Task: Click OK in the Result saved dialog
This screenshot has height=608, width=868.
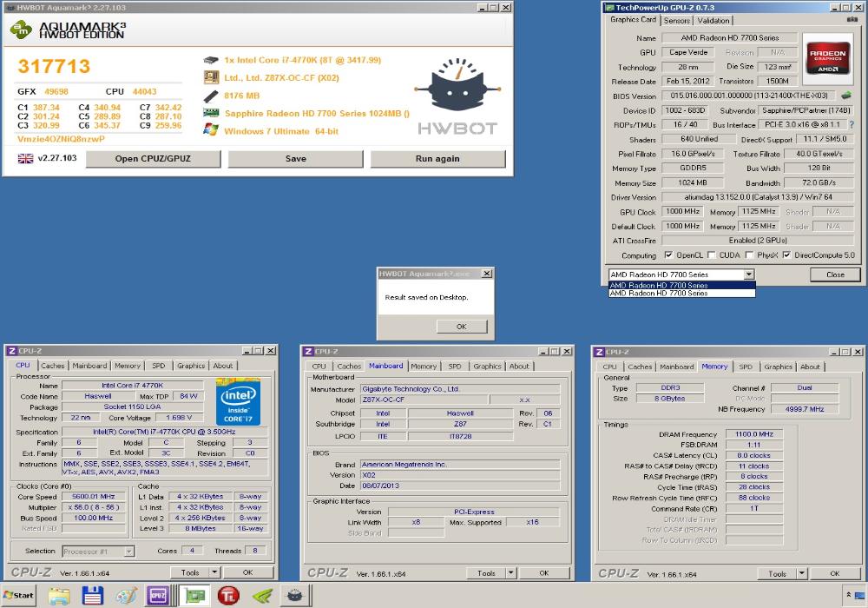Action: (x=462, y=327)
